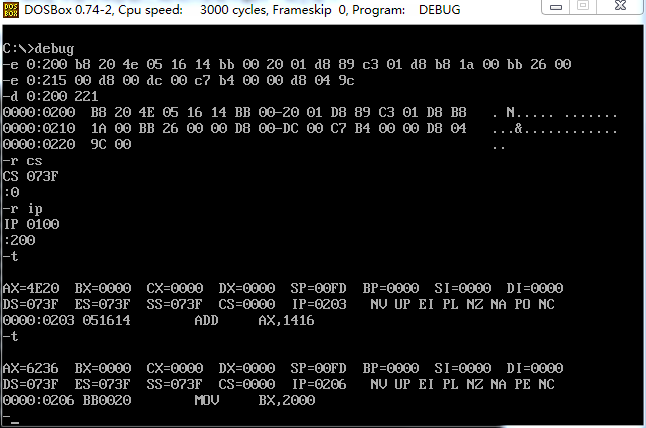Click SP=00FD in the first trace
The width and height of the screenshot is (646, 428).
(318, 288)
